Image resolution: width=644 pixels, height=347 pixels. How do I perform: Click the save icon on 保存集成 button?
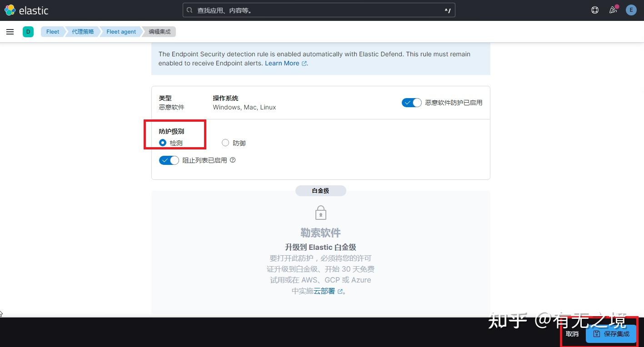click(598, 334)
